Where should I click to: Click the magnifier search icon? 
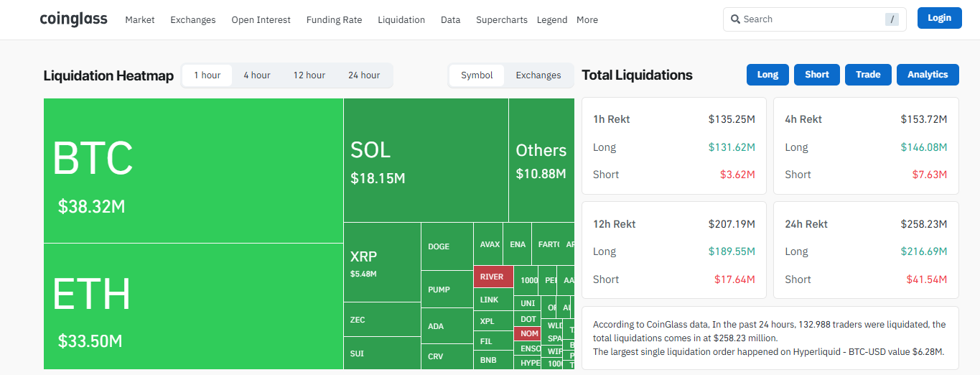735,19
